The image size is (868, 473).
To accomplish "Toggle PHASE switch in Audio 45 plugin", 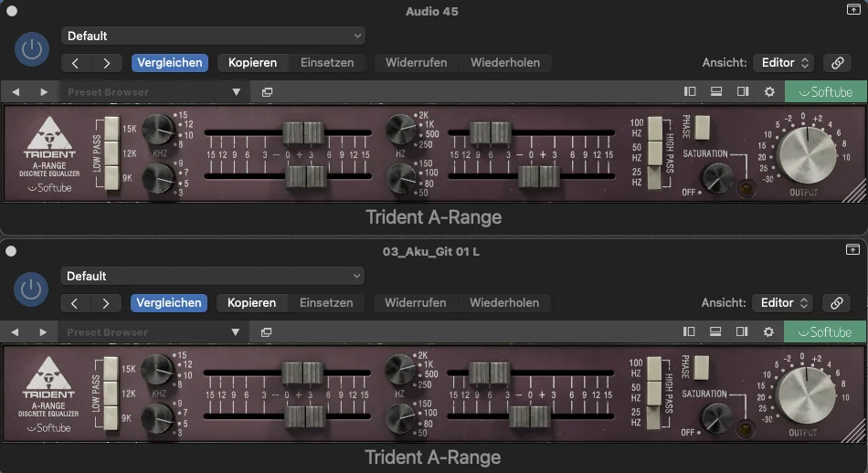I will [x=703, y=128].
